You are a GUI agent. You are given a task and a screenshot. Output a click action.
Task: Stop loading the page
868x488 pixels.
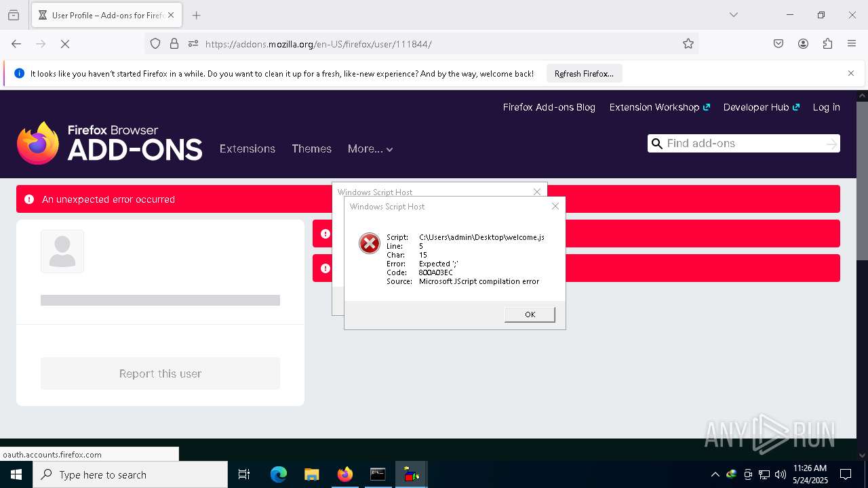pos(65,43)
